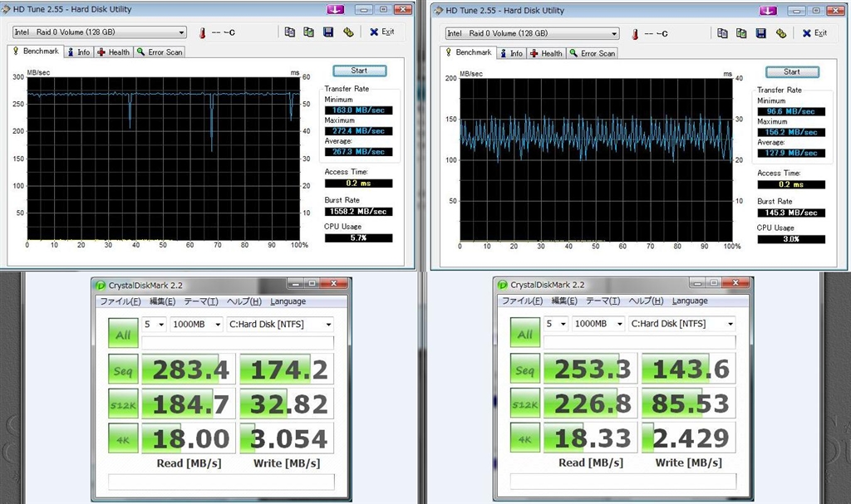Open C:Hard Disk drive dropdown in right CrystalDiskMark
The width and height of the screenshot is (851, 504).
pyautogui.click(x=681, y=324)
